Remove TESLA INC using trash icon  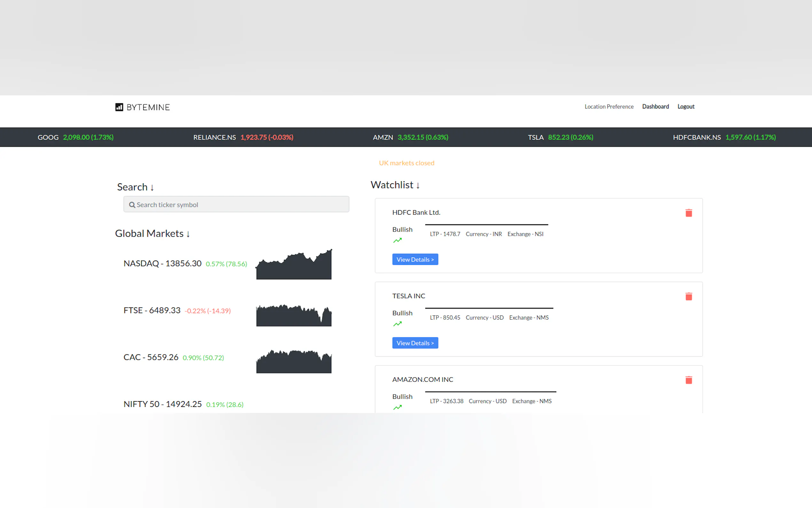[x=689, y=296]
